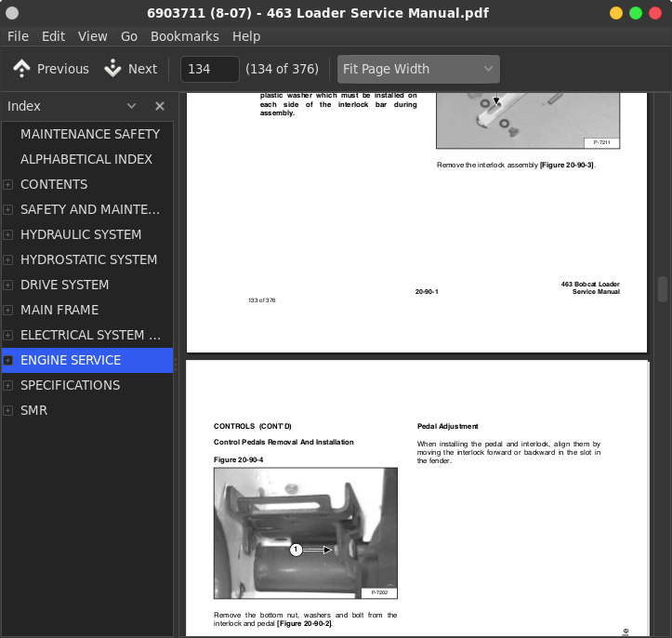Go to the Next page
Image resolution: width=672 pixels, height=638 pixels.
[131, 69]
